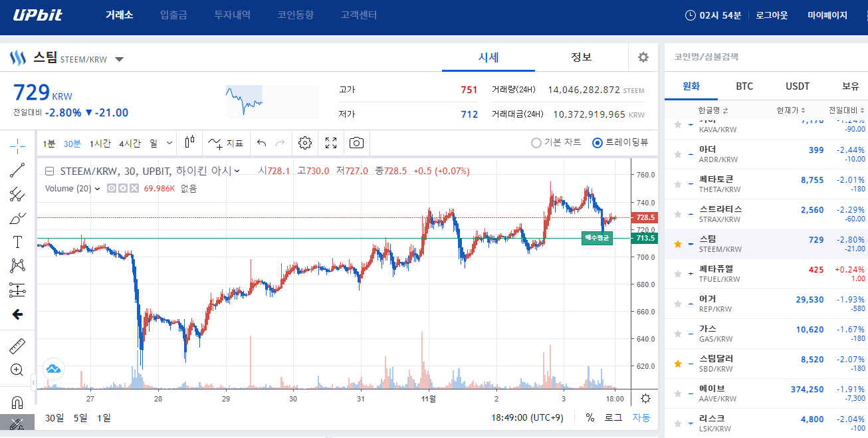Expand the 하이킨 아시 chart title dropdown
The width and height of the screenshot is (868, 438).
coord(237,171)
